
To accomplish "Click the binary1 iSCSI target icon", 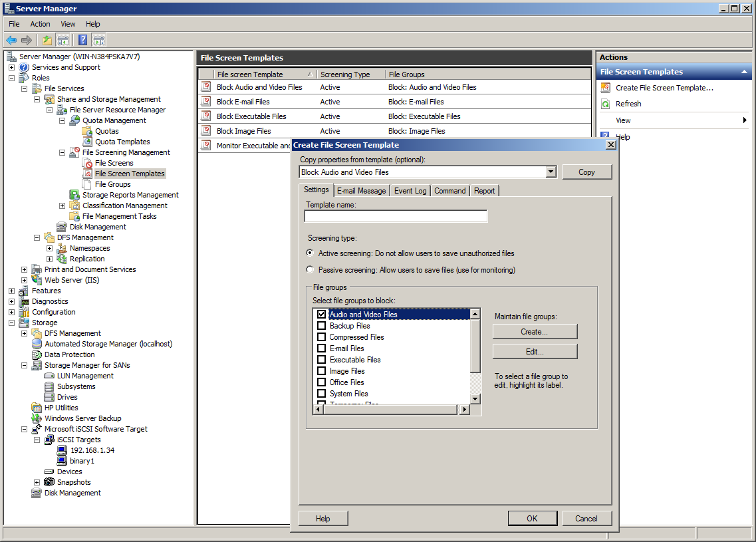I will [62, 460].
